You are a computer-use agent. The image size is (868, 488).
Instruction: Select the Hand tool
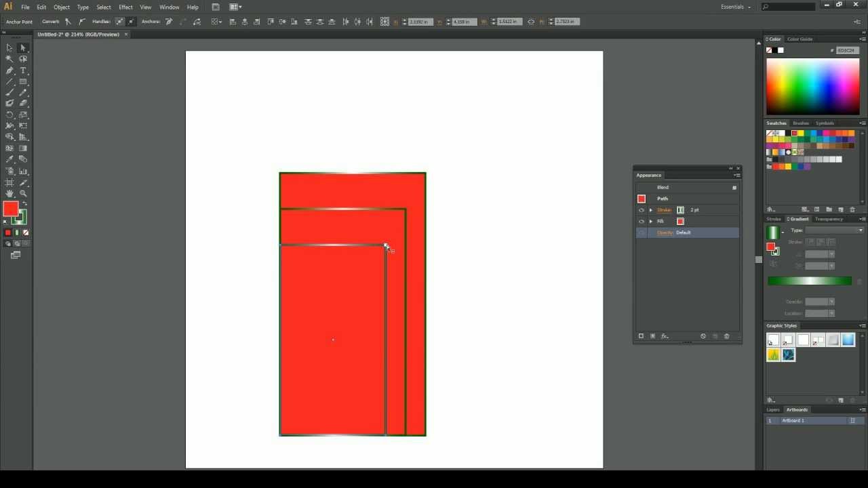click(x=9, y=193)
